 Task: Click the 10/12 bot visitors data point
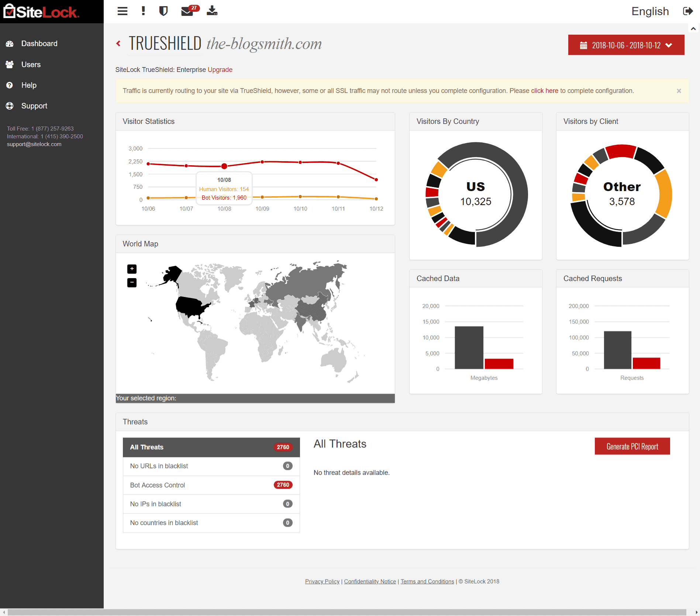click(376, 180)
